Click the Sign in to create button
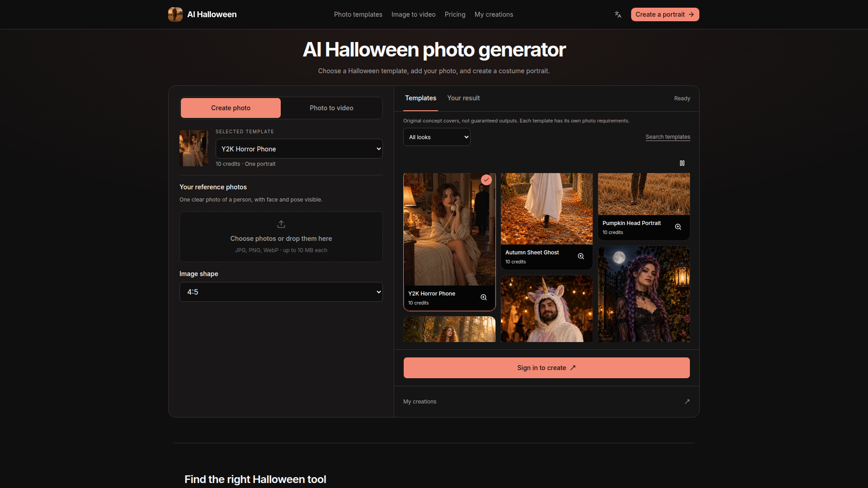The width and height of the screenshot is (868, 488). [x=547, y=368]
